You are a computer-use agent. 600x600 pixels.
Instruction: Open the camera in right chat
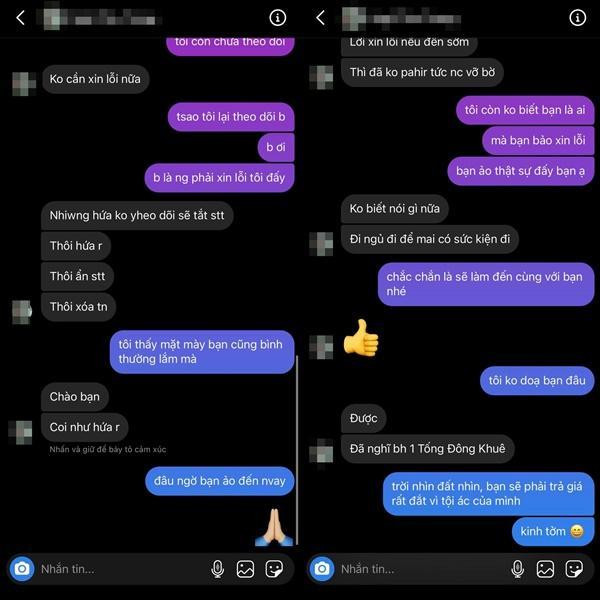point(322,569)
